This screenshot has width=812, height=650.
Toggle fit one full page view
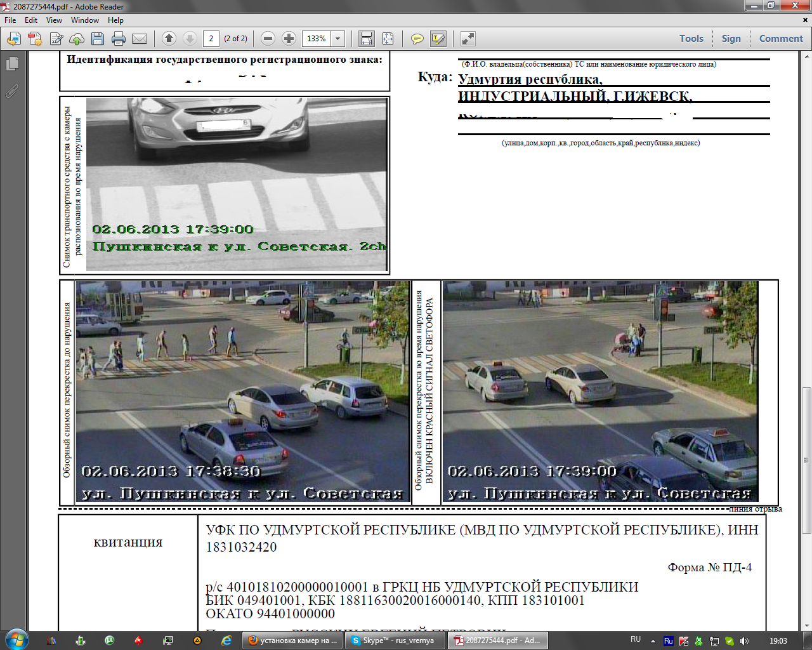click(388, 39)
